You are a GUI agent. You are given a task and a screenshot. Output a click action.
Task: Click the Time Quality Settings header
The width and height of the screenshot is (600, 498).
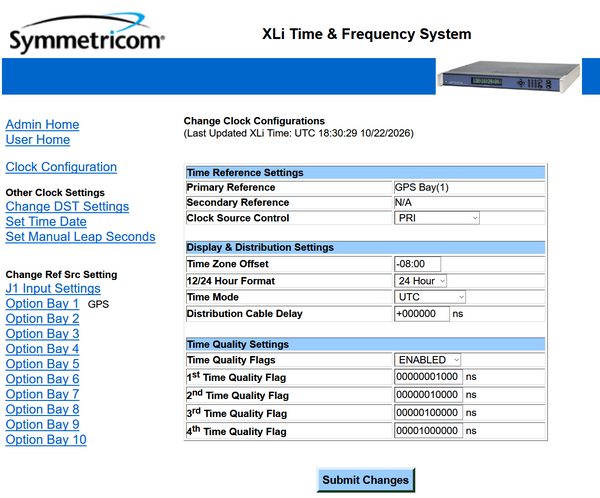pyautogui.click(x=365, y=344)
